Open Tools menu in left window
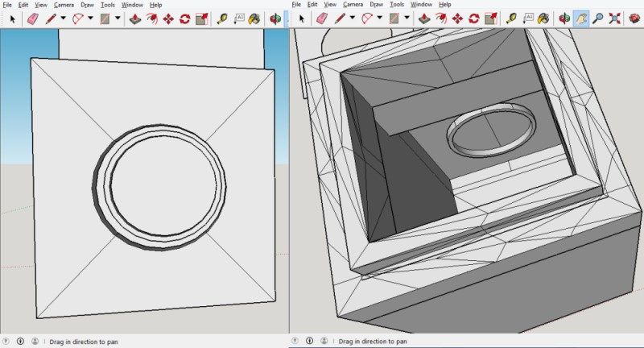The height and width of the screenshot is (348, 644). (x=108, y=5)
